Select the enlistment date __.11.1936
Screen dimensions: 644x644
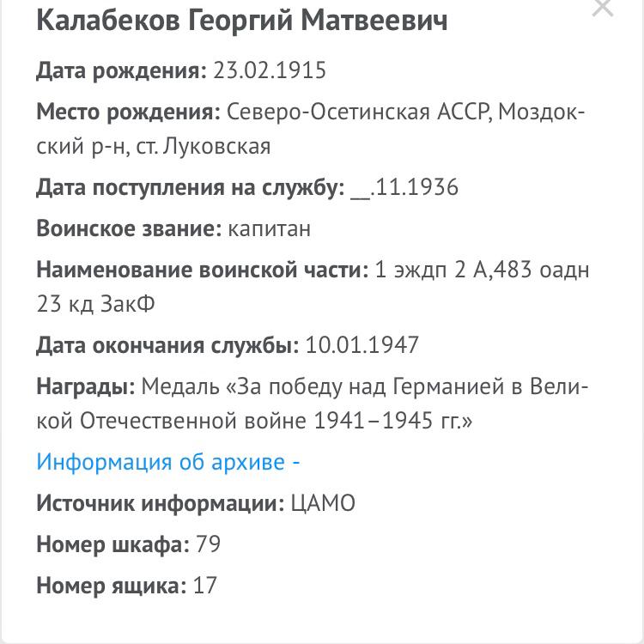tap(404, 187)
